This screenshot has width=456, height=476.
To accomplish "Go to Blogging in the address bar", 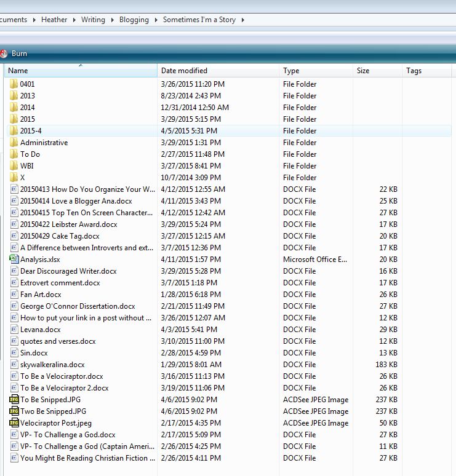I will point(134,20).
